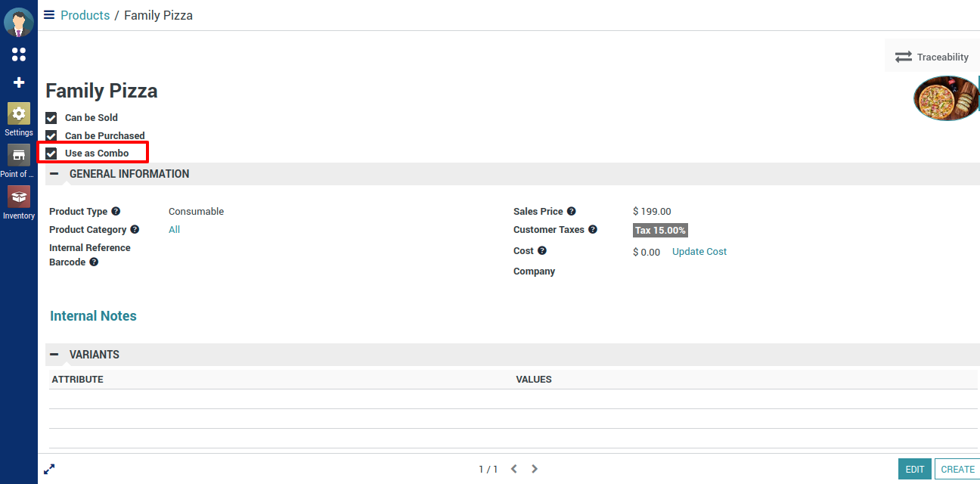Click the Update Cost link
Viewport: 980px width, 484px height.
[x=699, y=252]
